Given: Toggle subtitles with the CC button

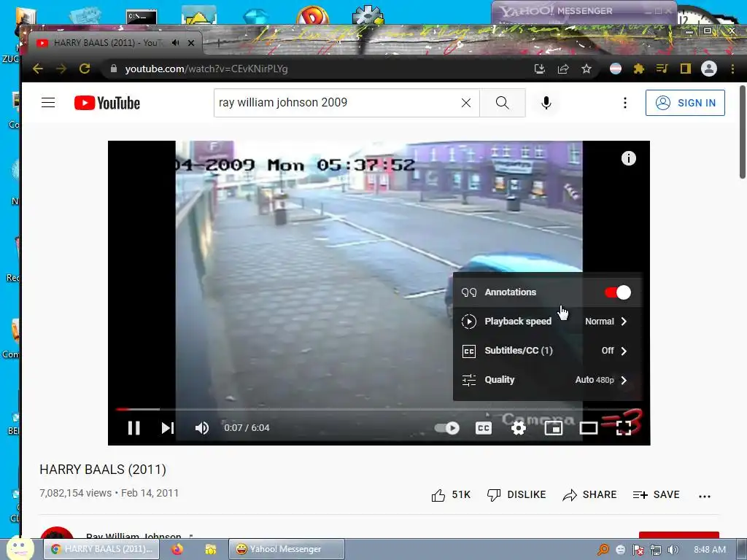Looking at the screenshot, I should tap(484, 428).
